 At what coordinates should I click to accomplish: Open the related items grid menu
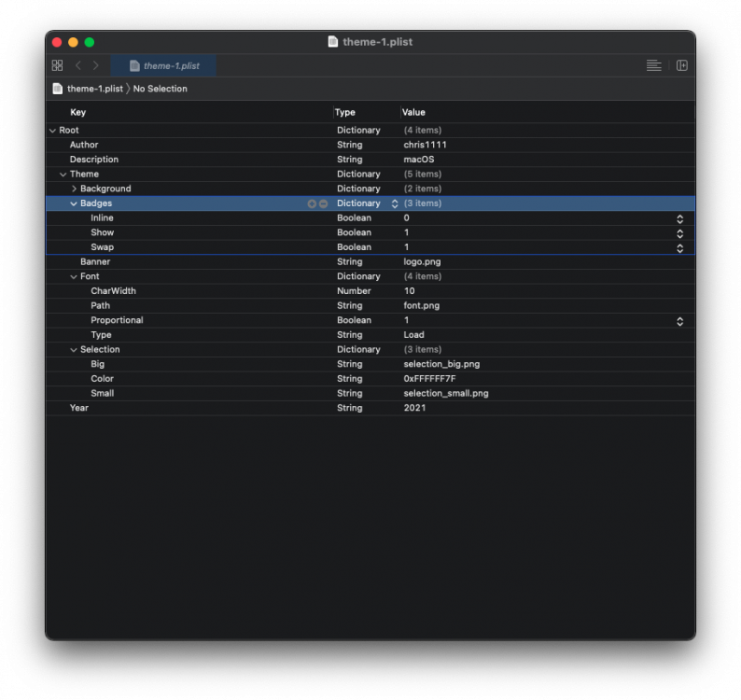[x=57, y=65]
